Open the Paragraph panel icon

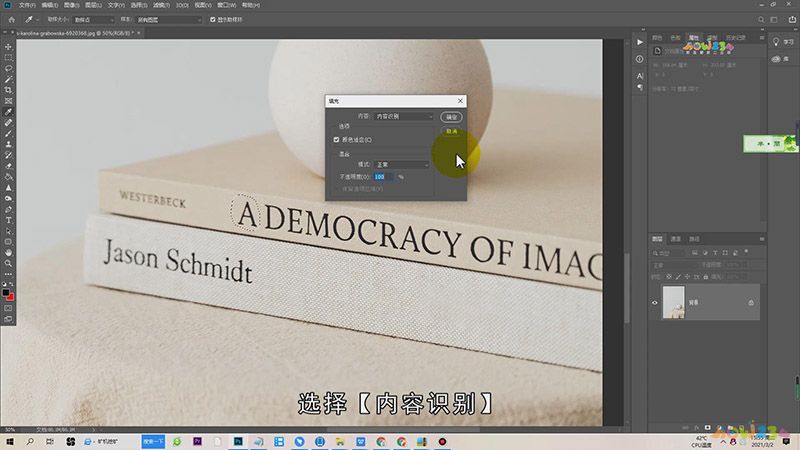[640, 87]
